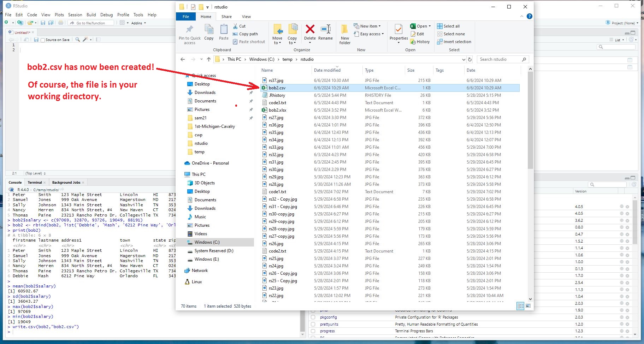
Task: Click the Rename icon in the Organize group
Action: click(325, 30)
